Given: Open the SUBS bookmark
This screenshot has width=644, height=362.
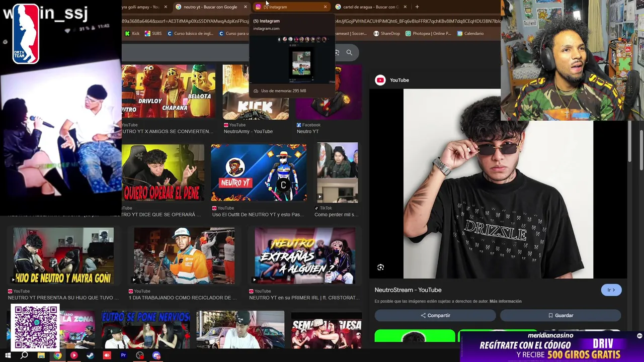Looking at the screenshot, I should (153, 34).
